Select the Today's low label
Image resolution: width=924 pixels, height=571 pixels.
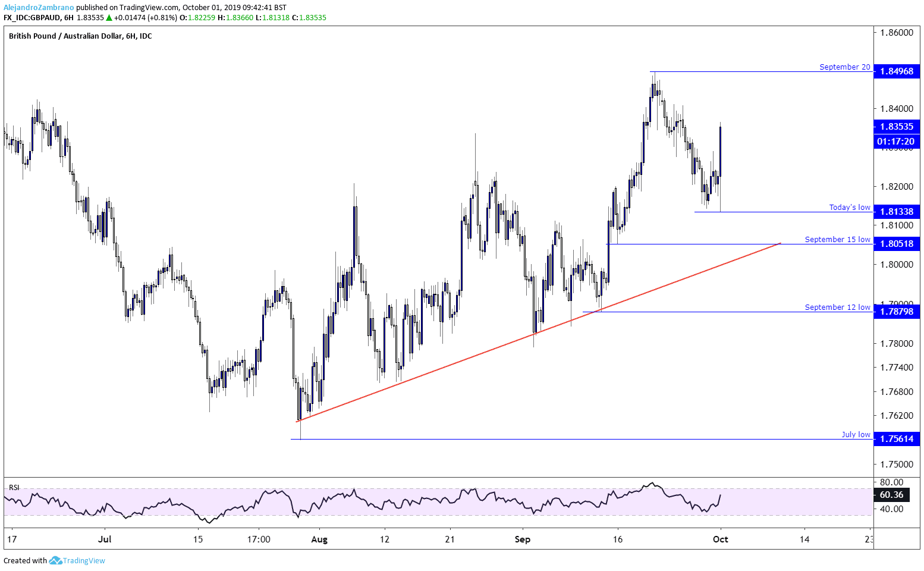[x=850, y=208]
